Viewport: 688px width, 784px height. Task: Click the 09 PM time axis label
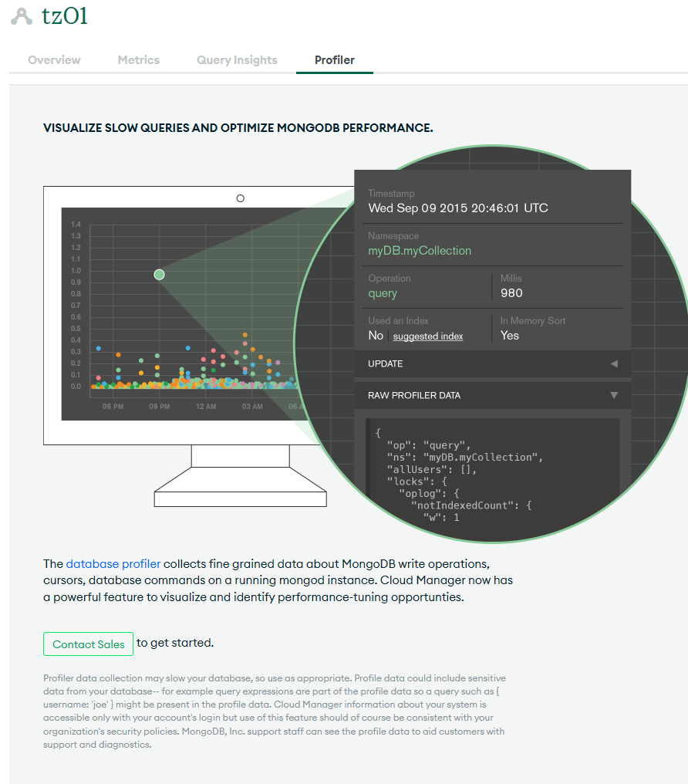tap(160, 406)
